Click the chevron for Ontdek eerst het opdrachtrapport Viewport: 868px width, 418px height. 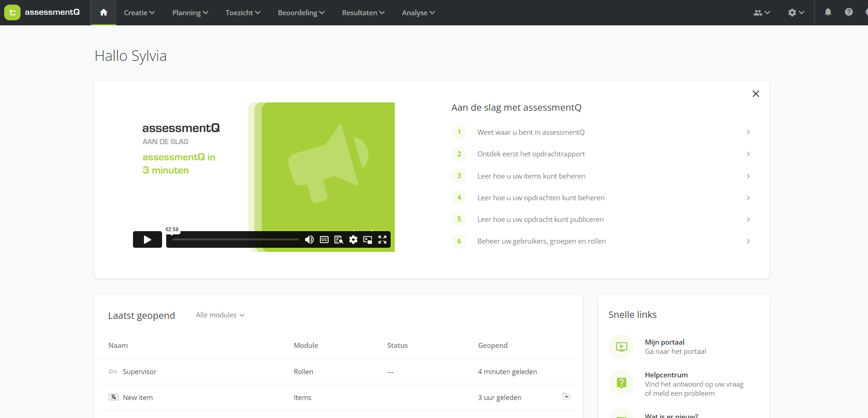748,154
